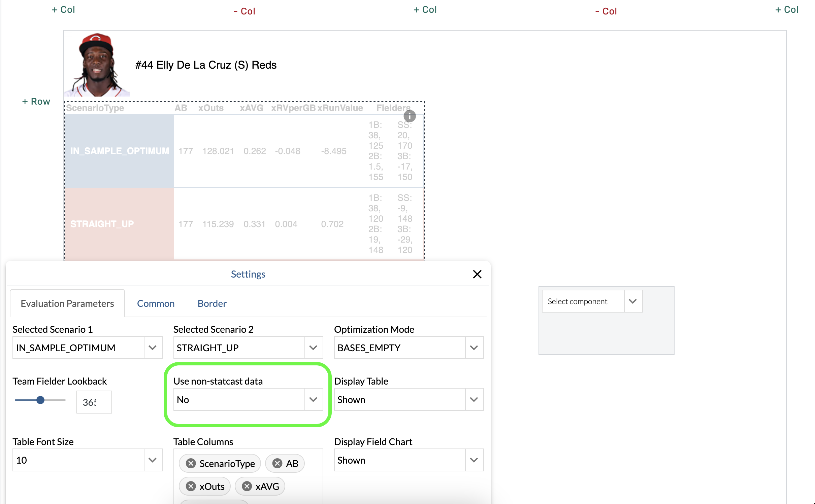Open the Select component picker arrow

[632, 301]
